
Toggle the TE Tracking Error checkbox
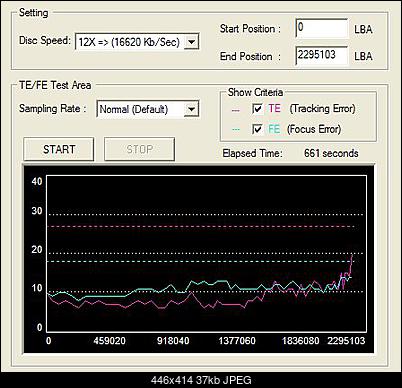(257, 109)
